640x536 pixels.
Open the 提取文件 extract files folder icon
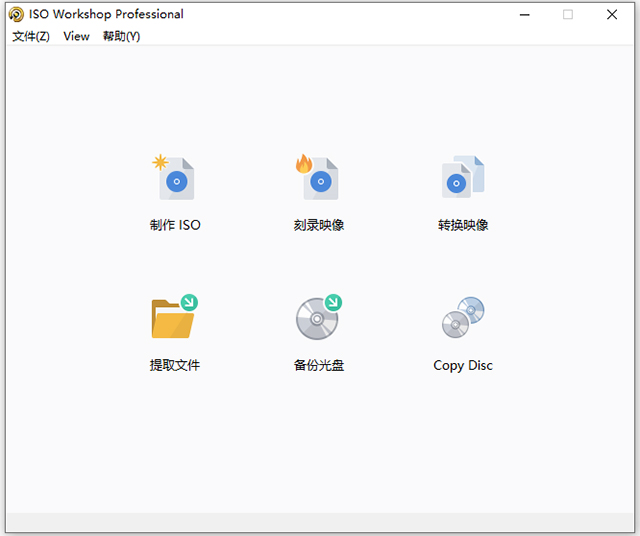point(175,316)
